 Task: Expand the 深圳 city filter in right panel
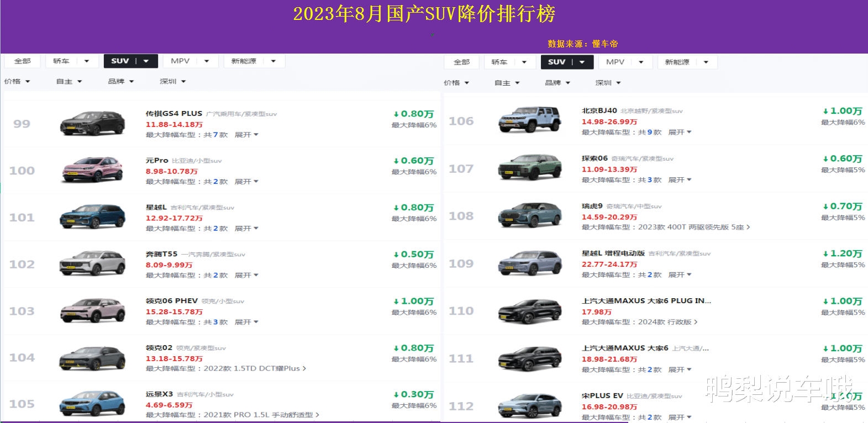click(x=608, y=83)
